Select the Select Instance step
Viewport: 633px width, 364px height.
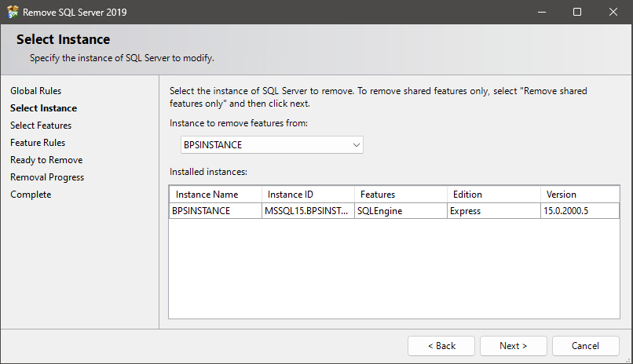(44, 108)
